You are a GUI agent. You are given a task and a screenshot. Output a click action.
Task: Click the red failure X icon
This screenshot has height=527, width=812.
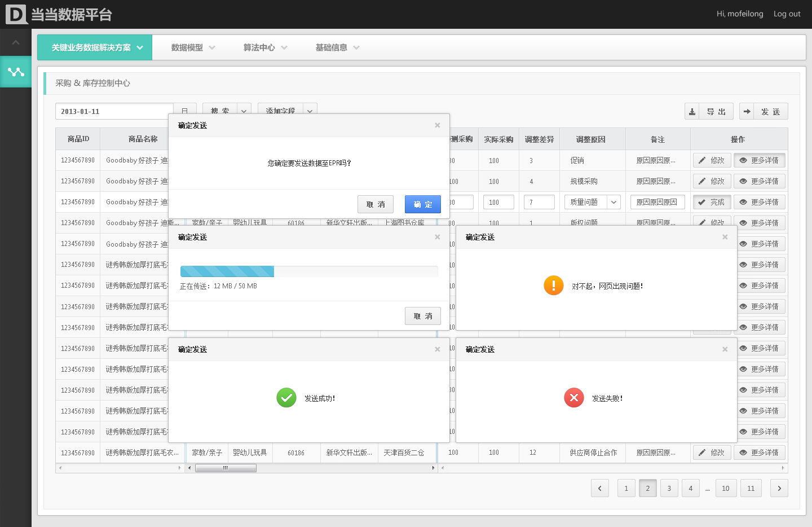click(x=574, y=398)
